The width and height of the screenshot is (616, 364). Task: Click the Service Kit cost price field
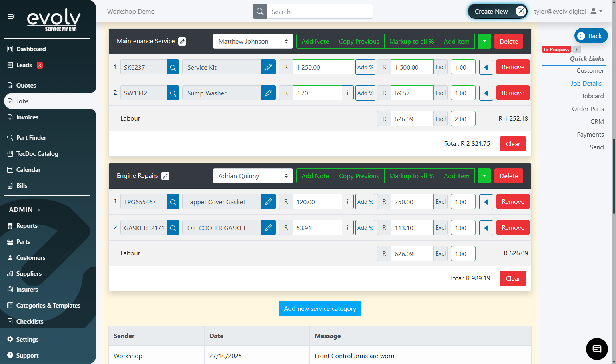tap(323, 67)
